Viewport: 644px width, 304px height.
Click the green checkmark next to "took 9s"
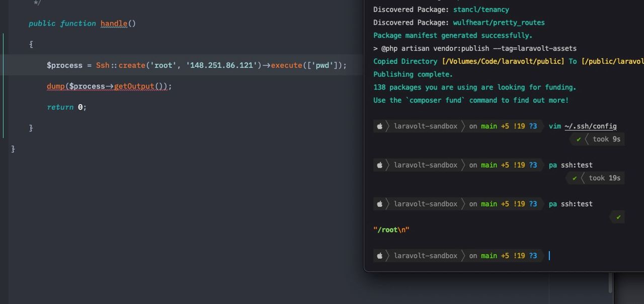(x=579, y=139)
